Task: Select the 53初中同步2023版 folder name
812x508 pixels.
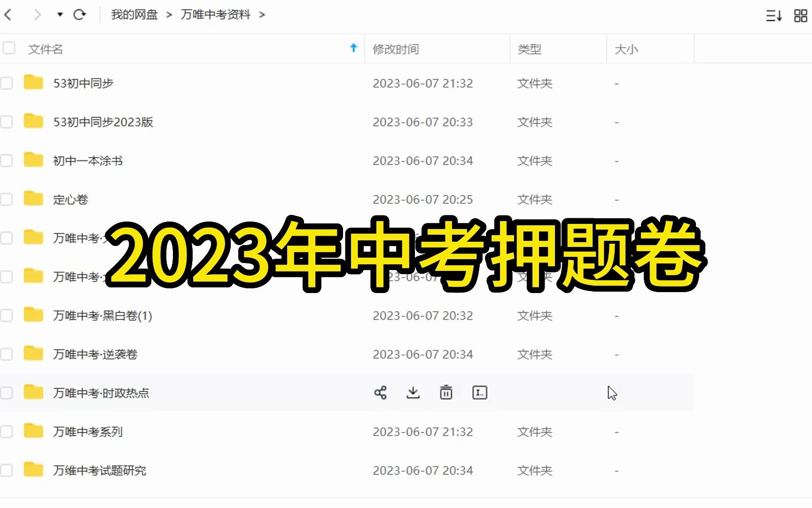Action: [x=103, y=122]
